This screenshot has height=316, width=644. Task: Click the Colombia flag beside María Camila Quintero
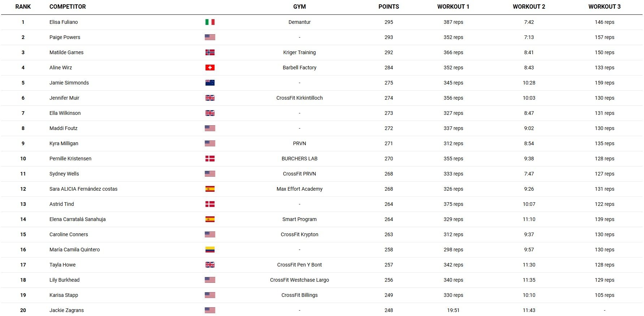(x=210, y=250)
